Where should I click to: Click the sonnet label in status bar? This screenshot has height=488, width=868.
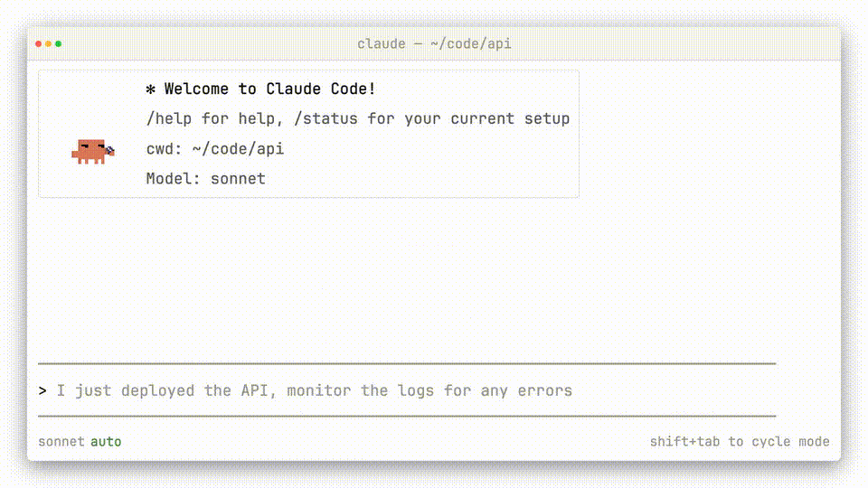pyautogui.click(x=61, y=442)
